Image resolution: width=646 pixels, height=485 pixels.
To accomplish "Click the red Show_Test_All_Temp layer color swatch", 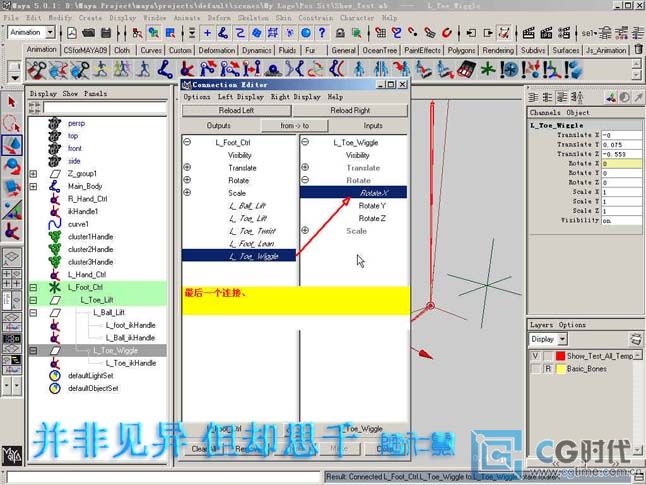I will [560, 356].
